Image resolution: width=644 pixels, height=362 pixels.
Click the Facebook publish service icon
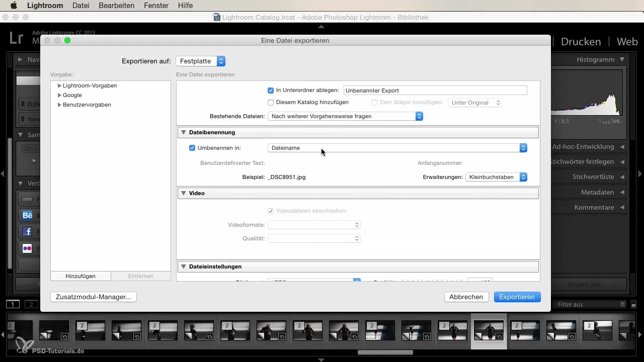pyautogui.click(x=27, y=232)
